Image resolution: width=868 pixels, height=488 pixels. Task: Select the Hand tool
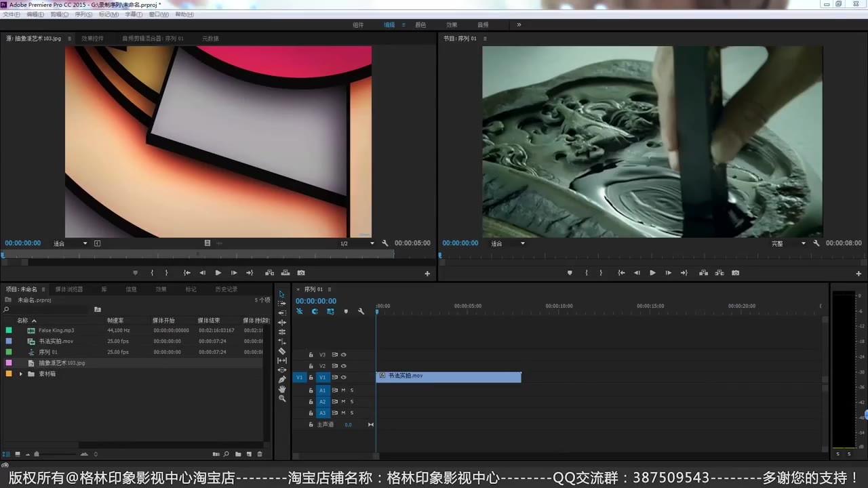282,389
